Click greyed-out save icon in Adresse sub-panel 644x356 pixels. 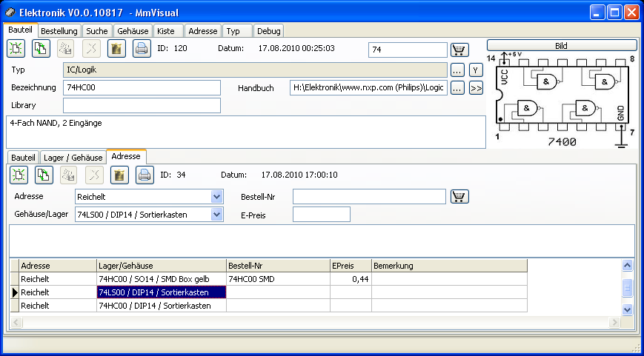69,175
